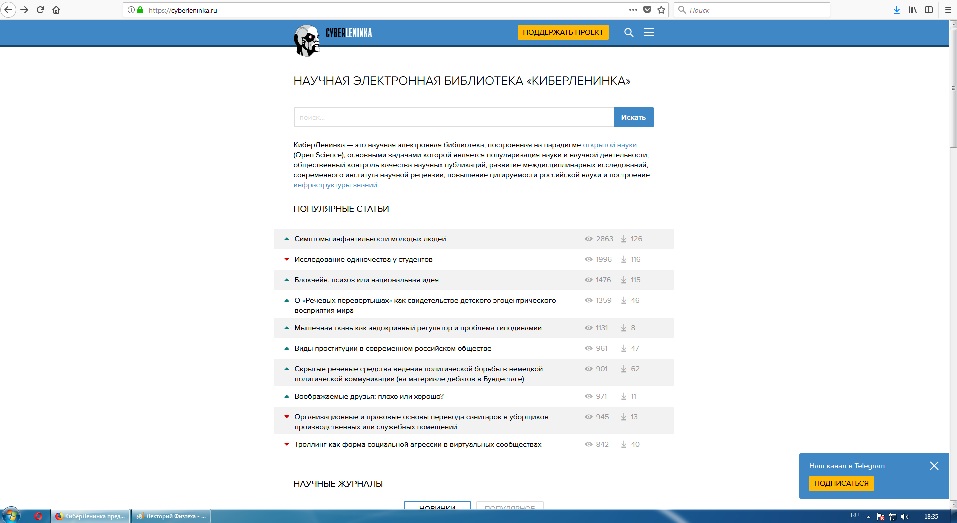The width and height of the screenshot is (957, 523).
Task: Open the Firefox library icon
Action: (911, 9)
